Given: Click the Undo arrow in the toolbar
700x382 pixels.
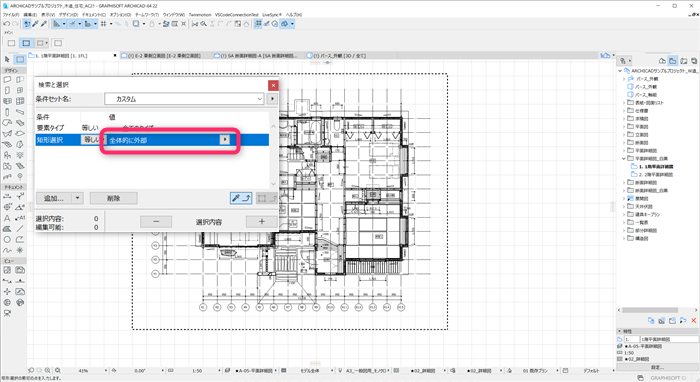Looking at the screenshot, I should (7, 24).
